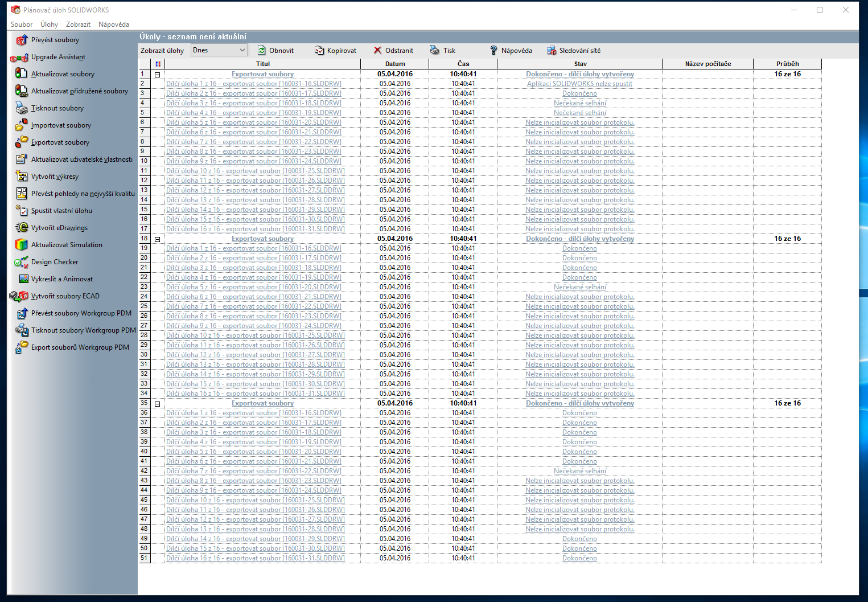Click the 'Dokončeno' status link in row 49

coord(580,539)
